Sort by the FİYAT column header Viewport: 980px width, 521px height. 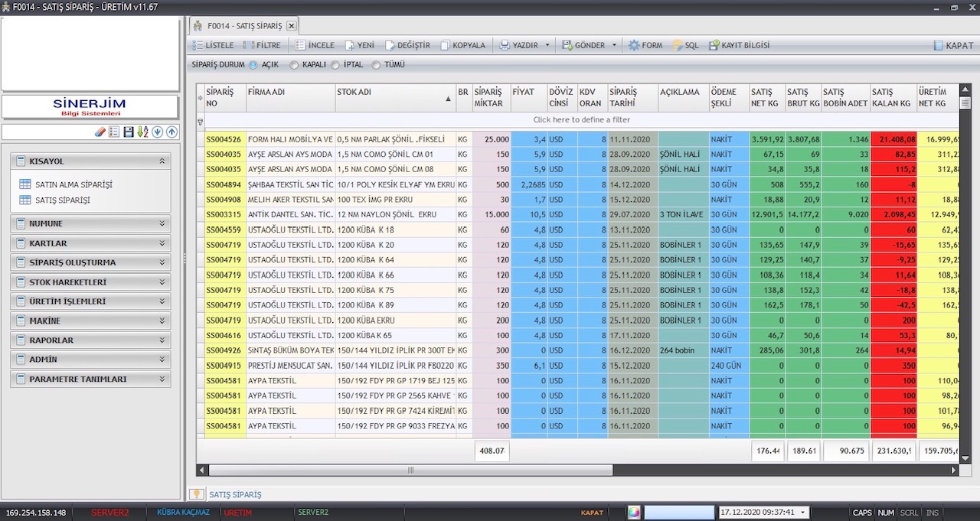(x=528, y=98)
